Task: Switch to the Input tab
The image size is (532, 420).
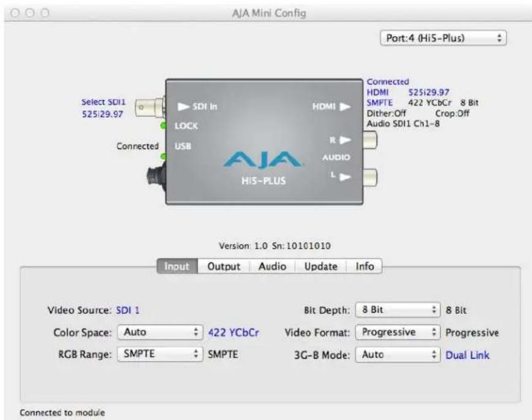Action: (177, 266)
